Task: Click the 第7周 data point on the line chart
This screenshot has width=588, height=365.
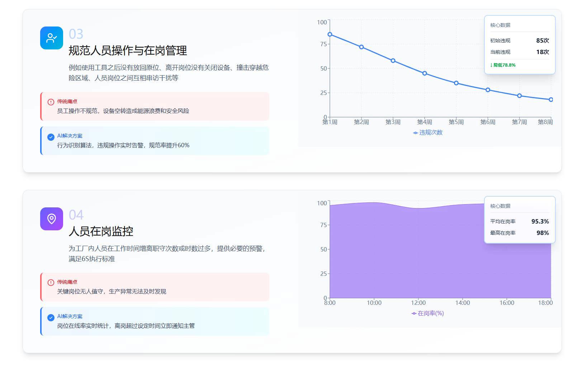Action: [x=519, y=96]
